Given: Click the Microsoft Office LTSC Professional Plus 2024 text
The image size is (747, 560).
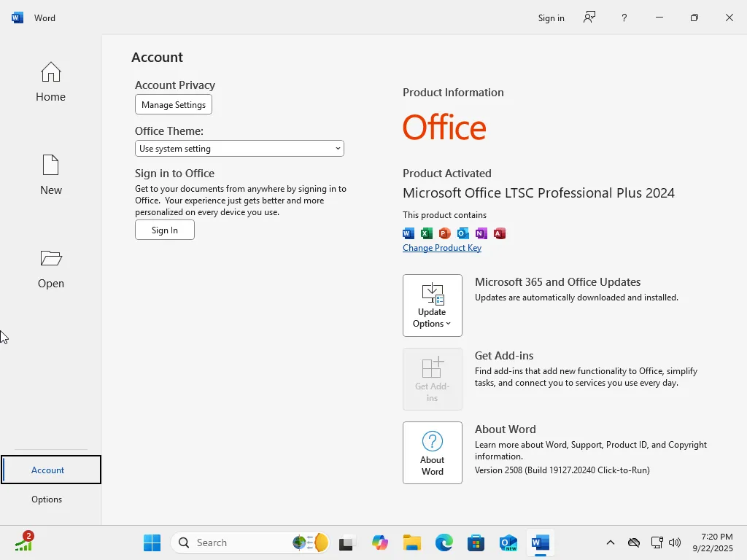Looking at the screenshot, I should click(x=538, y=192).
